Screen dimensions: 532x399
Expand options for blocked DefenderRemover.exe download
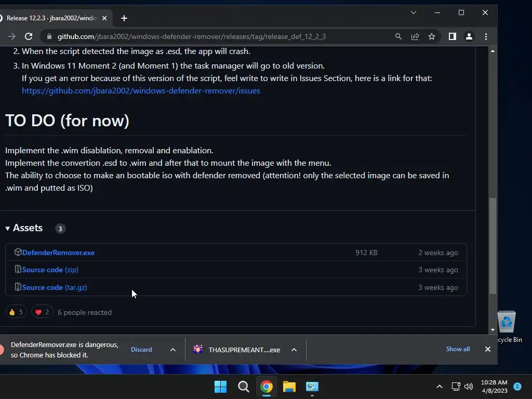point(173,350)
